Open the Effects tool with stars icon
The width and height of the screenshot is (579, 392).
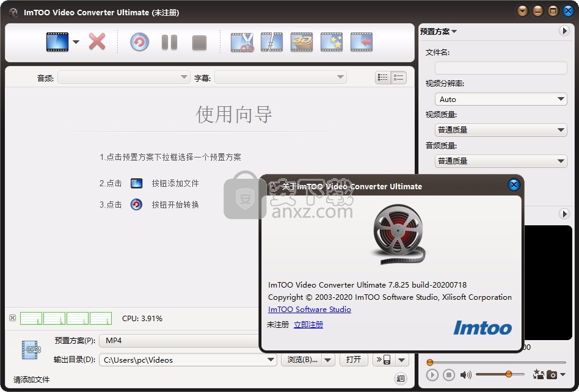click(x=332, y=42)
